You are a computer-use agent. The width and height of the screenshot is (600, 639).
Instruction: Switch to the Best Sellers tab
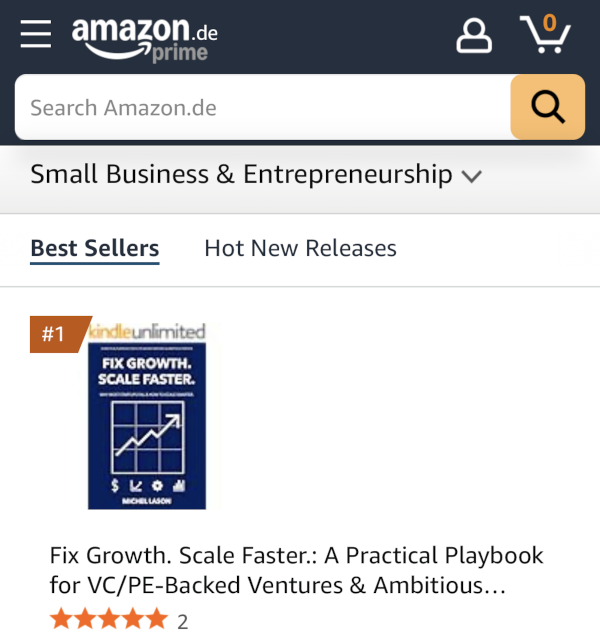coord(95,248)
